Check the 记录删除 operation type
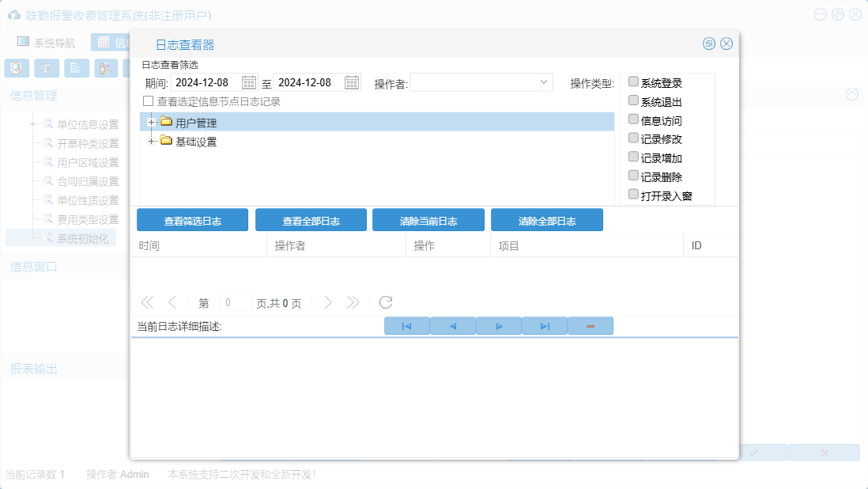 pos(633,176)
